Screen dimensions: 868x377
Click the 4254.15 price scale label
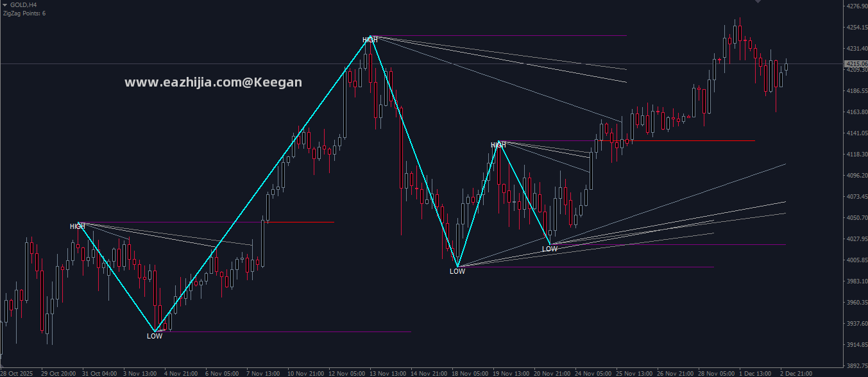(857, 28)
